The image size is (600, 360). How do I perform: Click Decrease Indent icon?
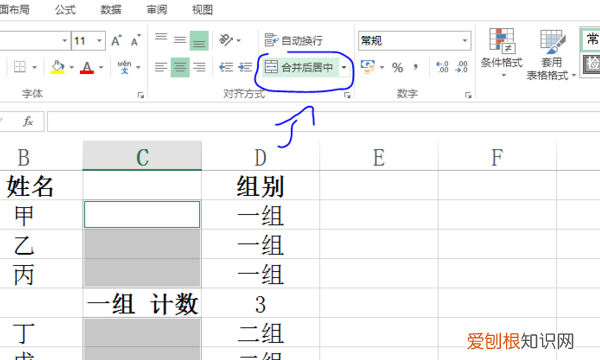(226, 67)
